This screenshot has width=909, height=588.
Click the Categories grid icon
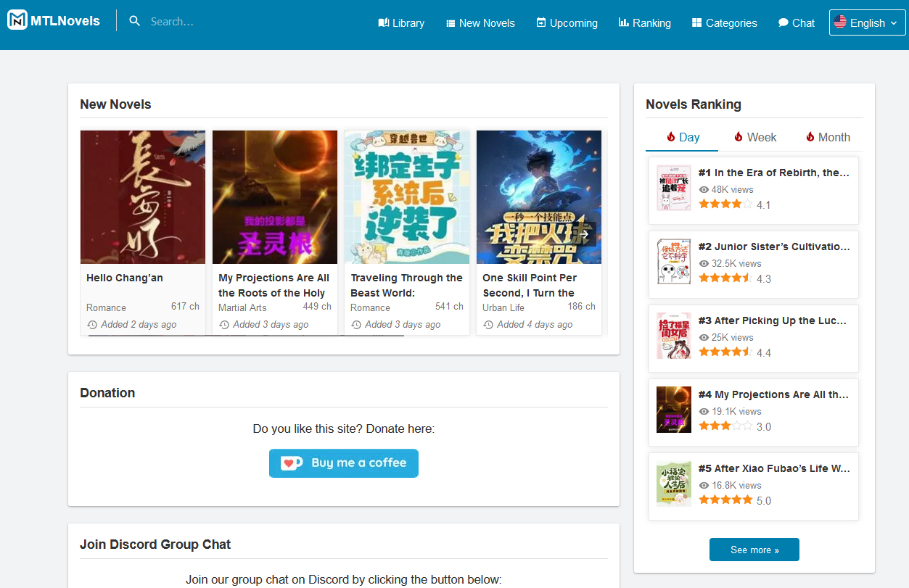(697, 22)
